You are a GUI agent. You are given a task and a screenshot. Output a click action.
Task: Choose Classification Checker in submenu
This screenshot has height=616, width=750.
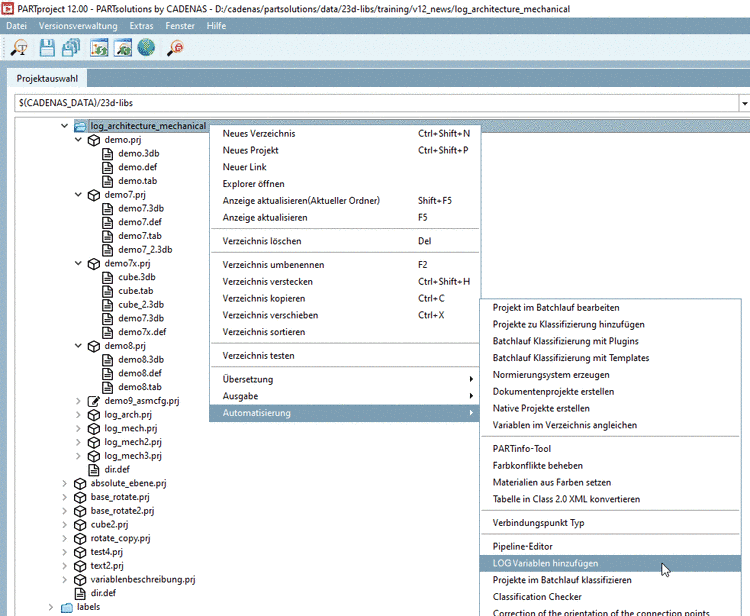click(x=611, y=597)
